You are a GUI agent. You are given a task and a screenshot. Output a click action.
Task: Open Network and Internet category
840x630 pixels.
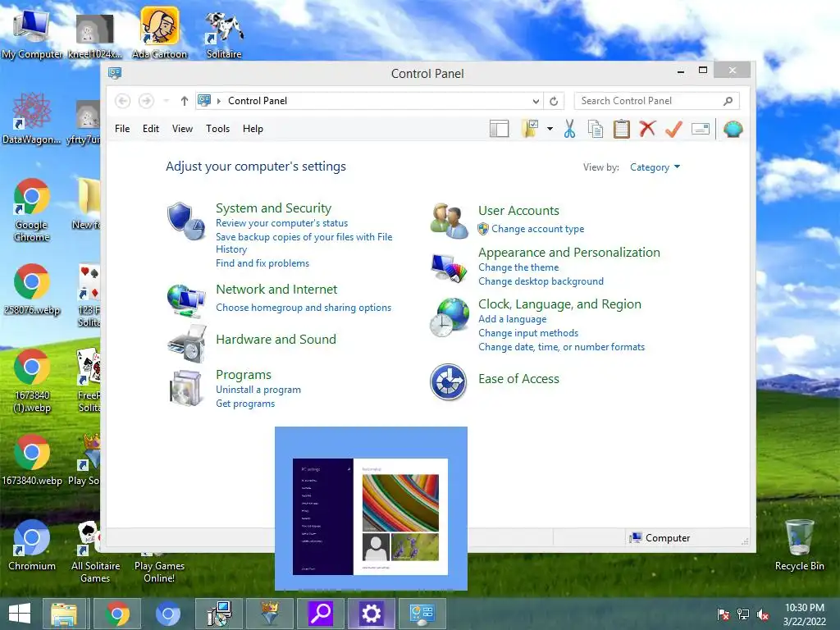(x=276, y=290)
